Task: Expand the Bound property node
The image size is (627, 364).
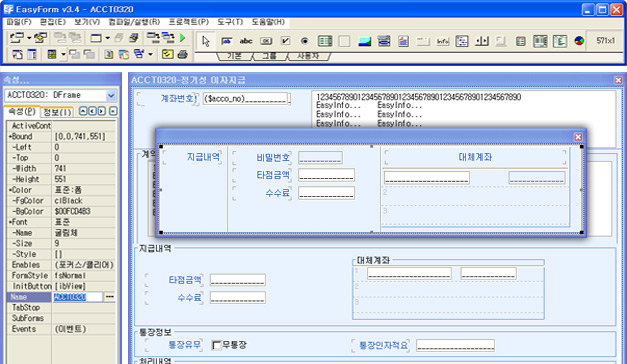Action: point(10,136)
